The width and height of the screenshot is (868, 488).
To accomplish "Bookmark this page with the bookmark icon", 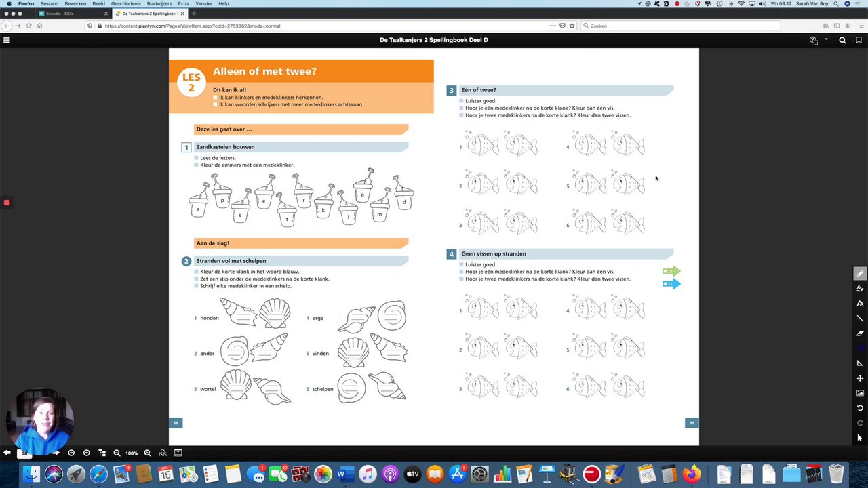I will pos(859,40).
